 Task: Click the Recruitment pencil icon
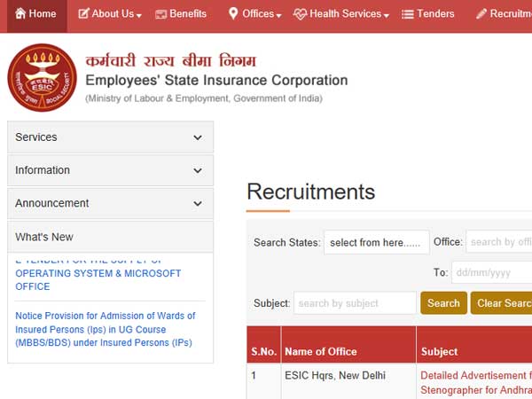(481, 14)
